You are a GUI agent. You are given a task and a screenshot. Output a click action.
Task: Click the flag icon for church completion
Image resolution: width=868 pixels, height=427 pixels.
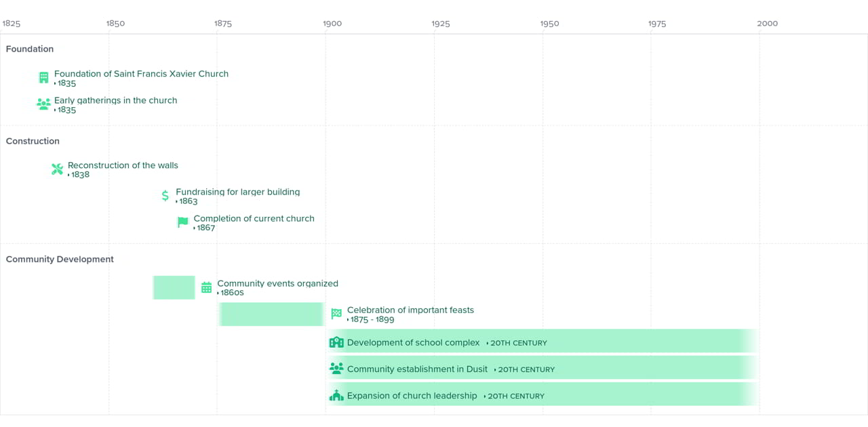[x=182, y=222]
